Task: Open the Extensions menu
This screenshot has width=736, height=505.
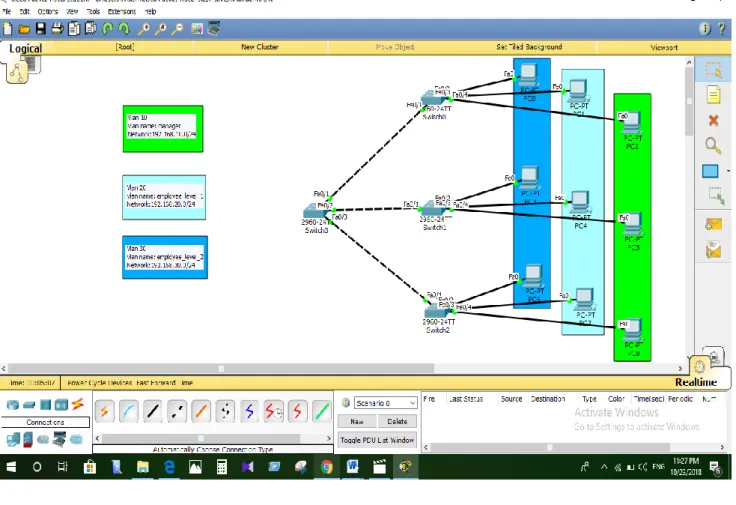Action: (x=122, y=11)
